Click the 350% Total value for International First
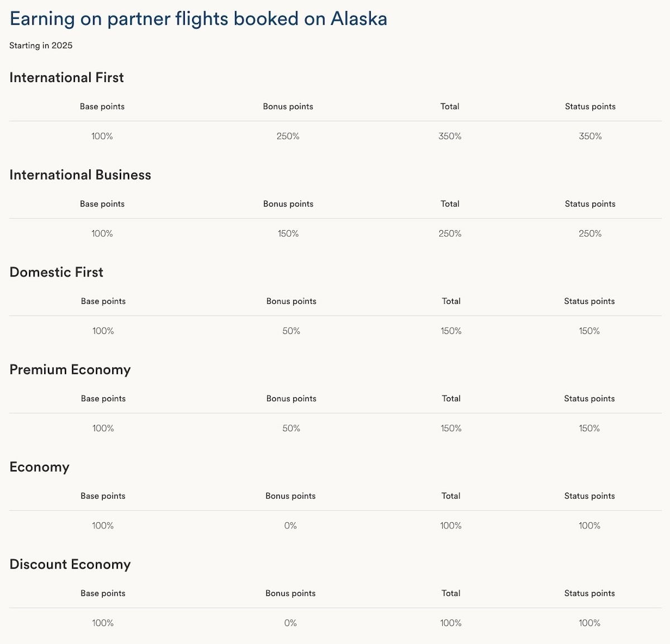 [450, 136]
